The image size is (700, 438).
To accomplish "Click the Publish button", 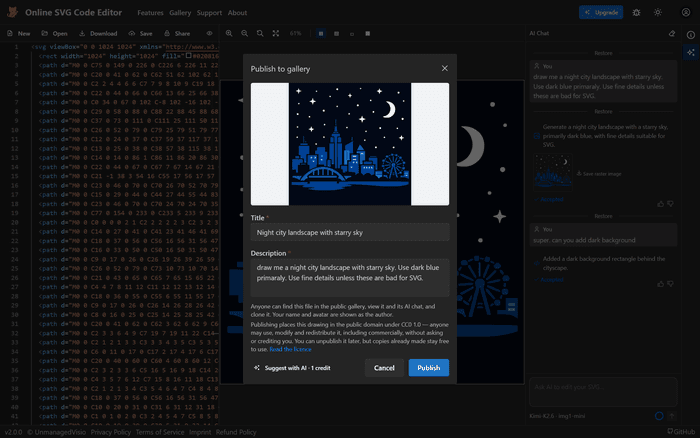I will (429, 368).
